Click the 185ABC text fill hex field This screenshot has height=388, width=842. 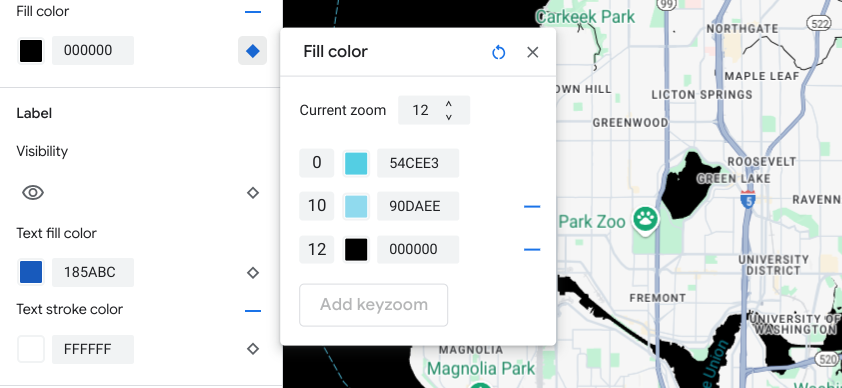tap(93, 273)
